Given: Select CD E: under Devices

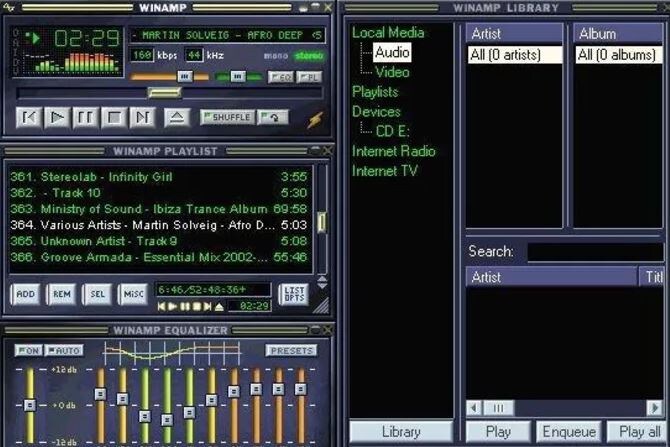Looking at the screenshot, I should pyautogui.click(x=392, y=131).
